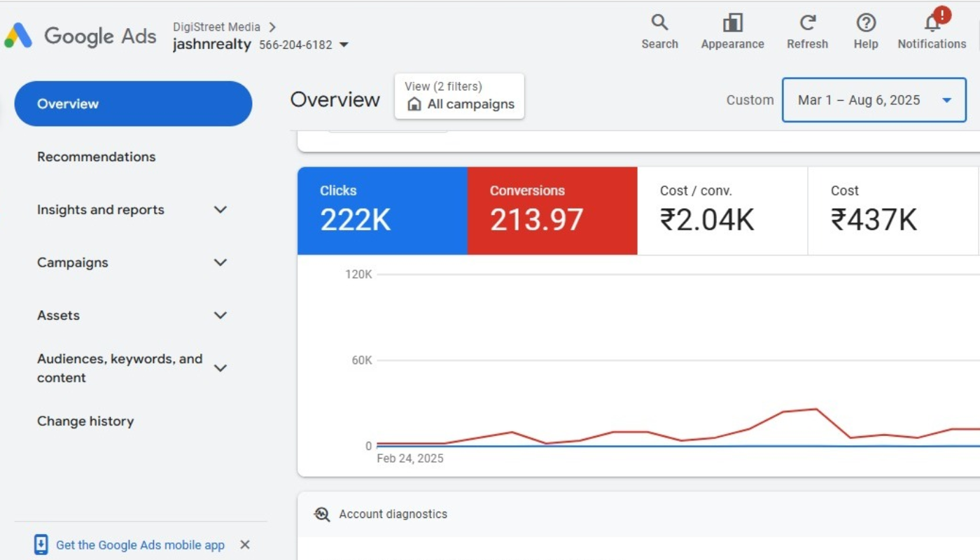Open the jashnrealty account switcher dropdown
The image size is (980, 560).
[x=344, y=45]
